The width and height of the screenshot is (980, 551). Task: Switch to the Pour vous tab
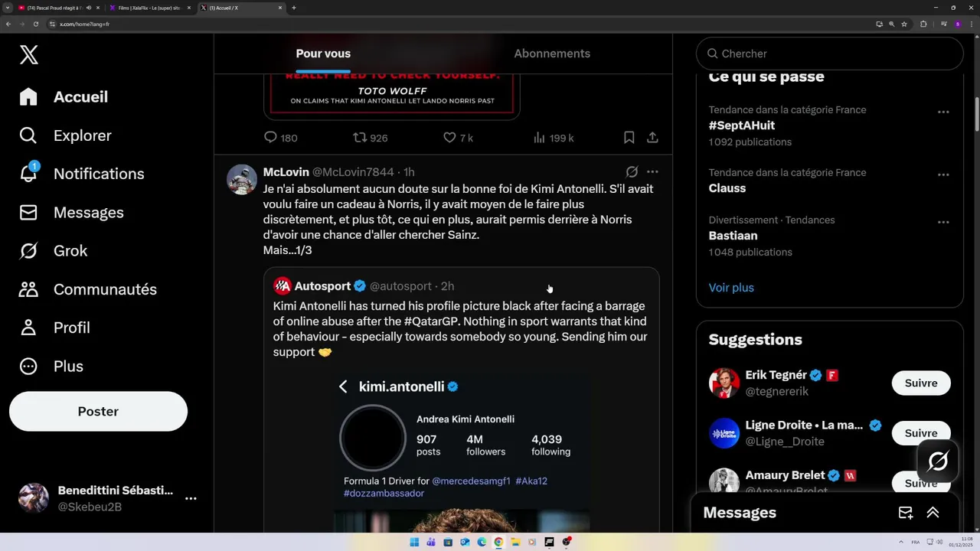[323, 54]
